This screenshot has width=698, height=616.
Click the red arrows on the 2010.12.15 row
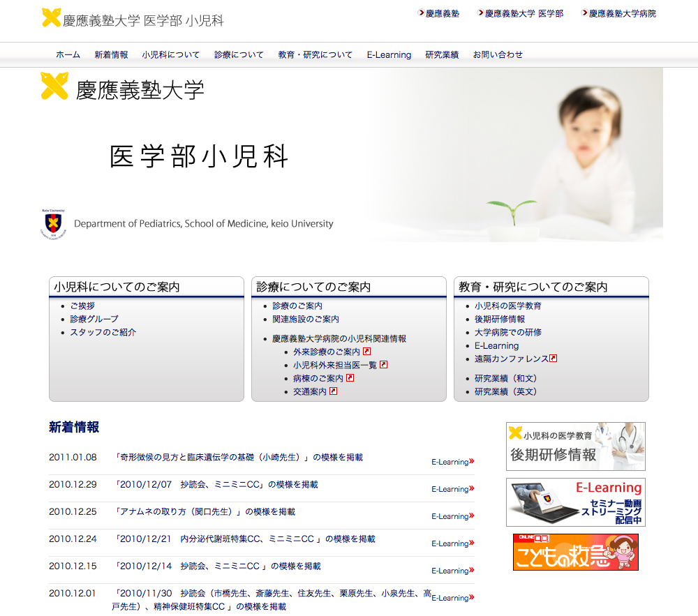(x=472, y=570)
